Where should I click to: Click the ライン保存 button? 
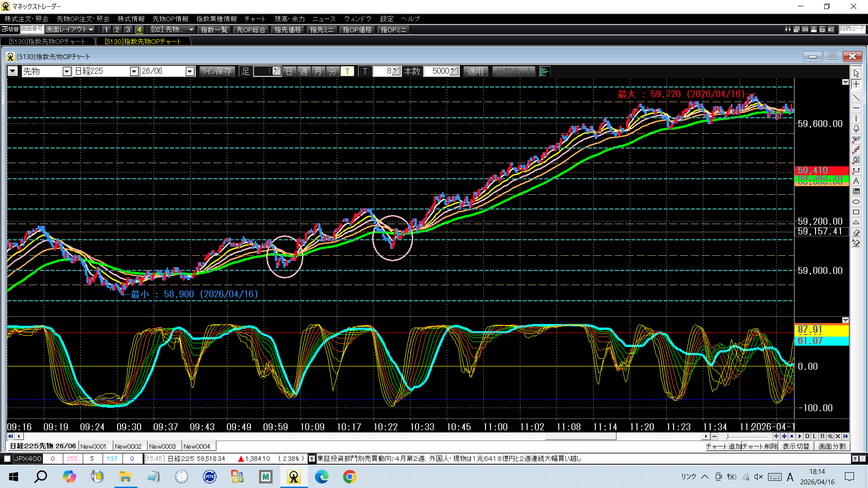pos(217,71)
